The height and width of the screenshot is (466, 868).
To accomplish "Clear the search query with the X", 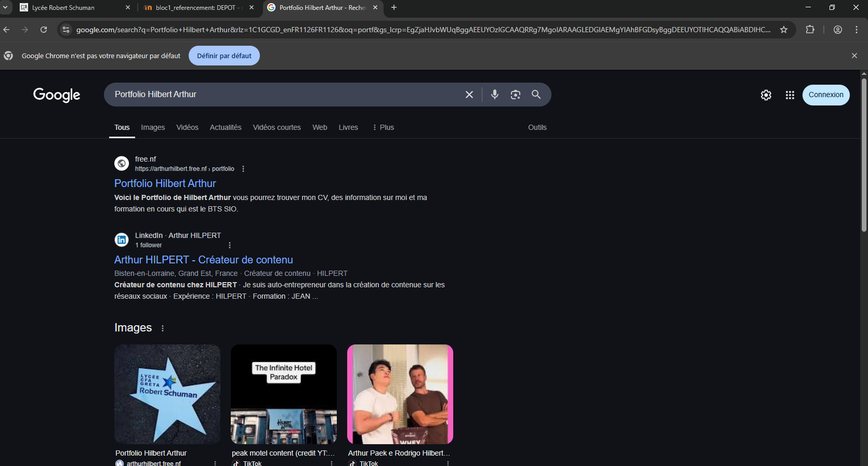I will click(469, 95).
